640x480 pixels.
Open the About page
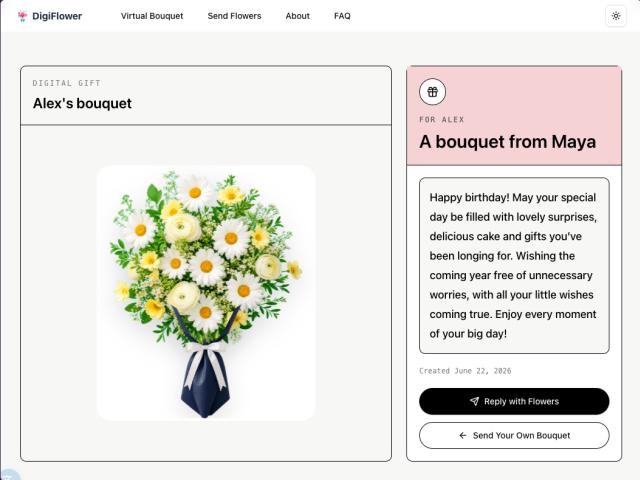pos(298,16)
